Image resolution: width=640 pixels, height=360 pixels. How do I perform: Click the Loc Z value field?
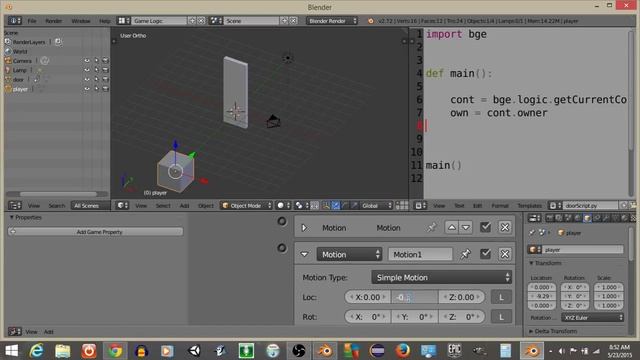(461, 297)
